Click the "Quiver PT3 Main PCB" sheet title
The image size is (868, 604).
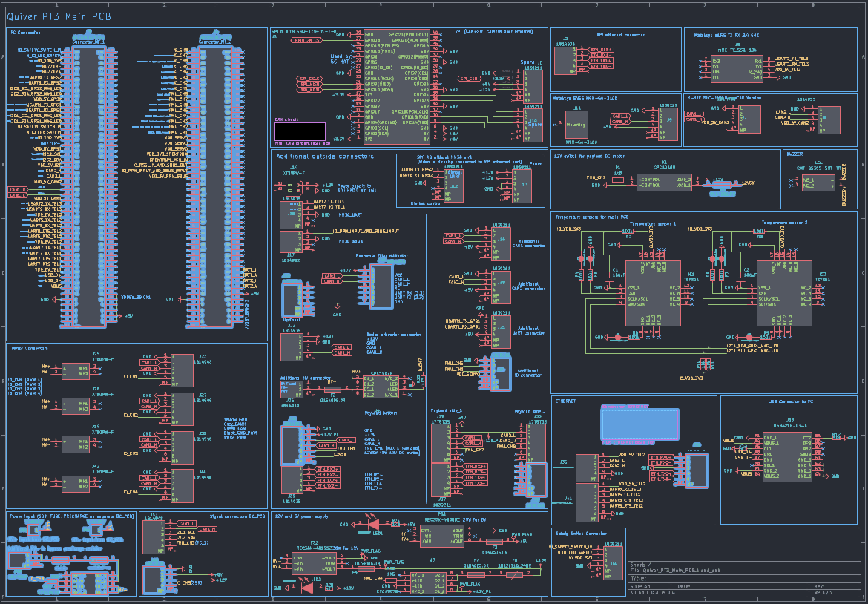[x=59, y=16]
